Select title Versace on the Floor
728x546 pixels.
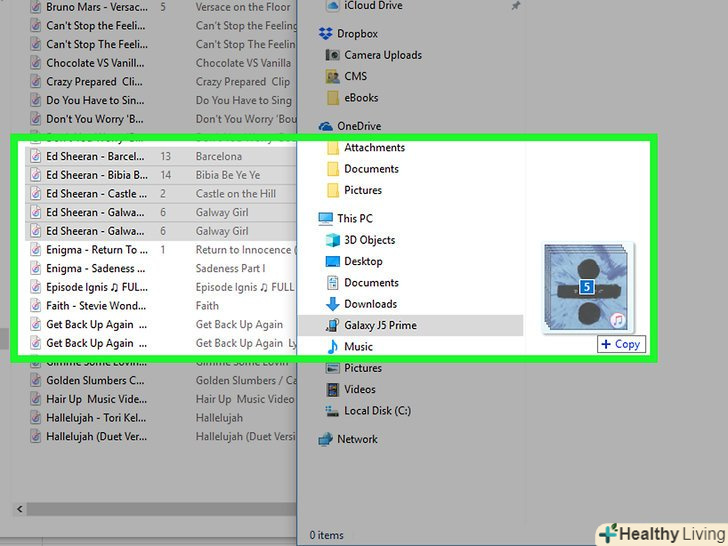(243, 7)
